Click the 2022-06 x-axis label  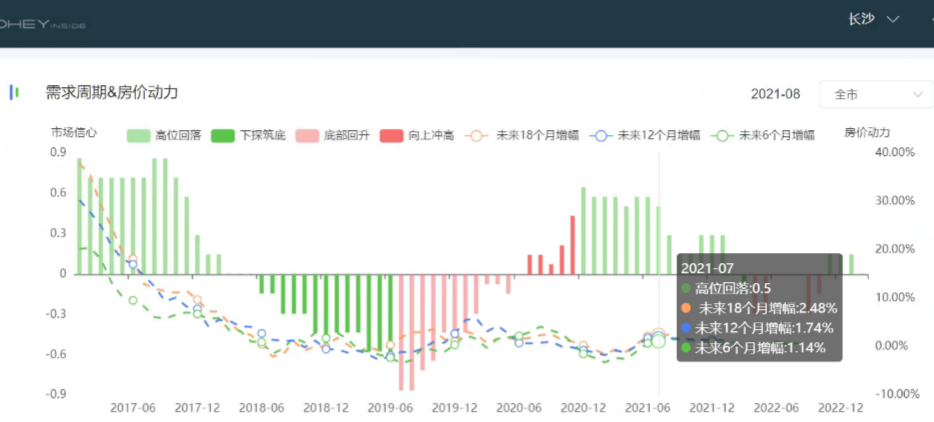(777, 408)
